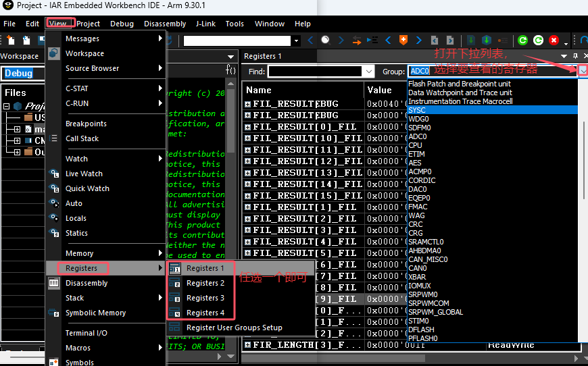Select the Debug configuration box in Workspace
588x366 pixels.
23,73
